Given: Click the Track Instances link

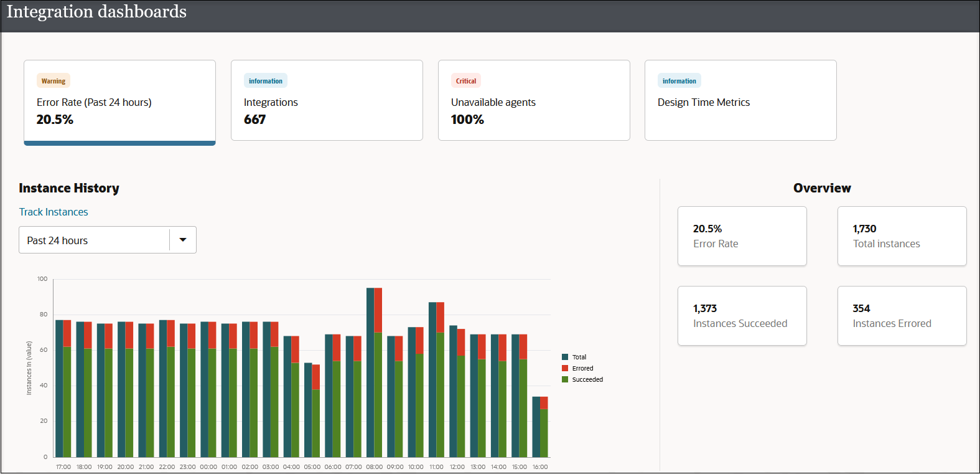Looking at the screenshot, I should [54, 212].
